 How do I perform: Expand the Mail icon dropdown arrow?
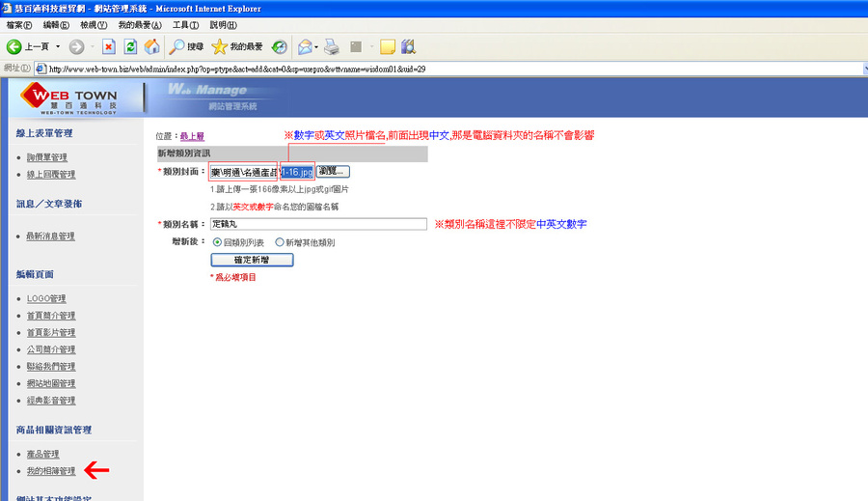tap(316, 47)
